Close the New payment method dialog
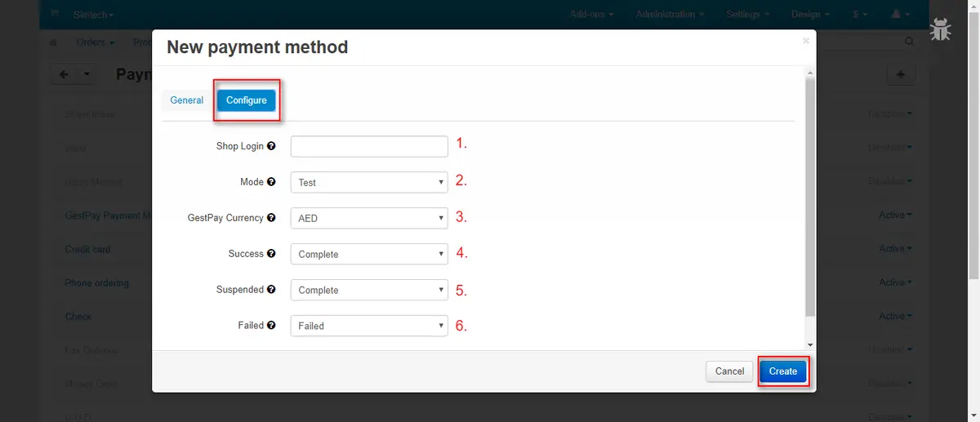The height and width of the screenshot is (422, 980). [805, 40]
